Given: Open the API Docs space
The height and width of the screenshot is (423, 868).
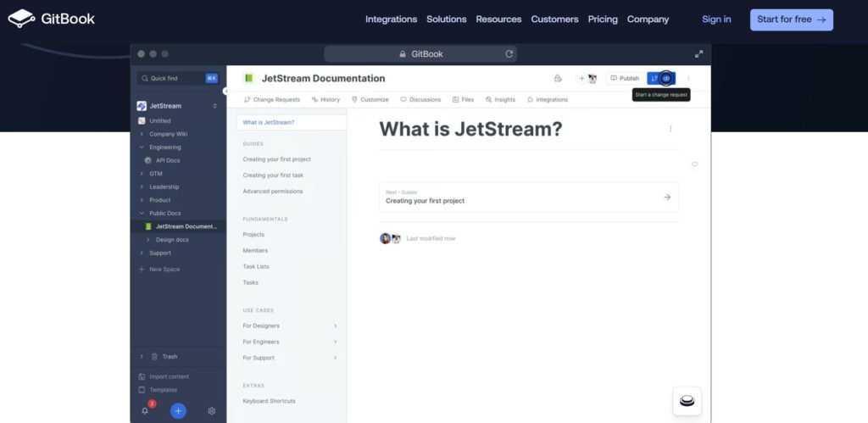Looking at the screenshot, I should click(167, 160).
